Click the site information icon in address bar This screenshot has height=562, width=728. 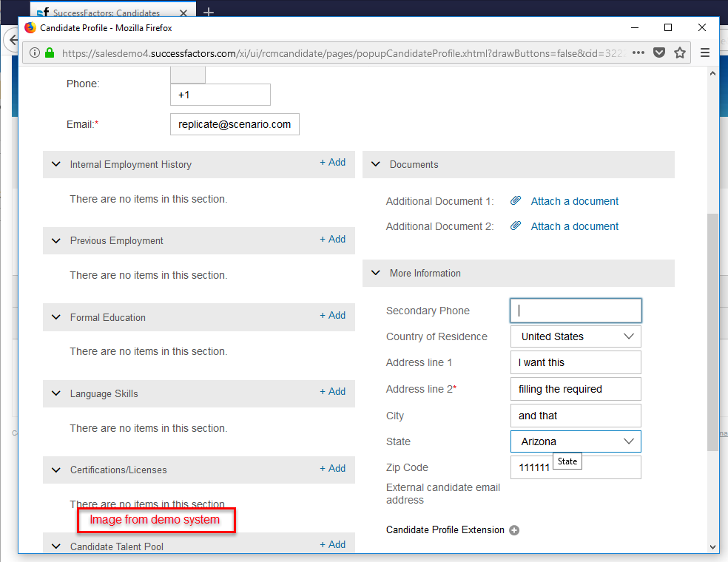(35, 53)
